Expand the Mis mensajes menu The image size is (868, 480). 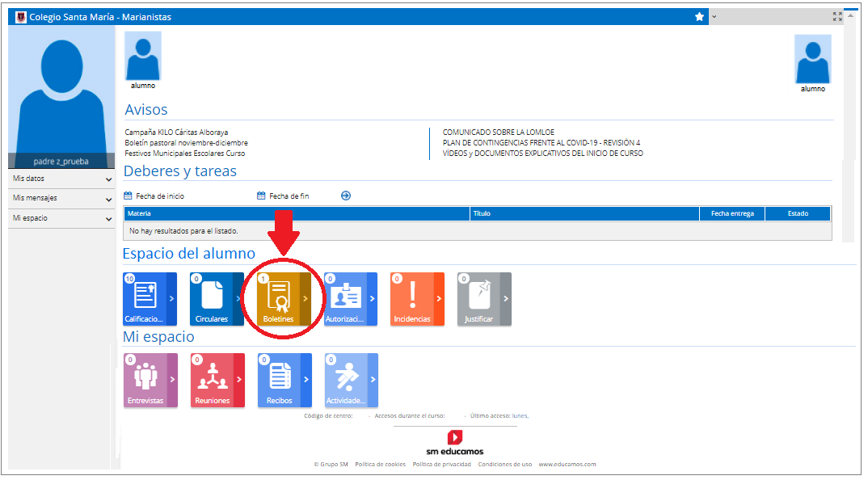(x=61, y=198)
